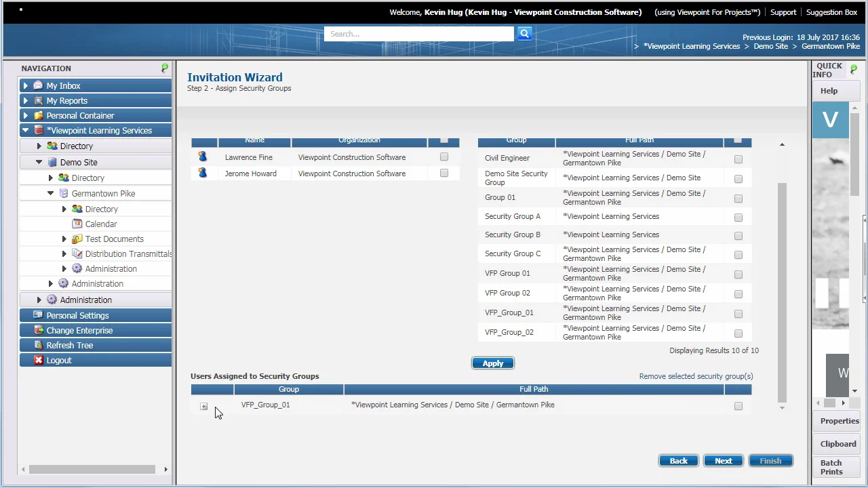Tick the Civil Engineer group checkbox
This screenshot has height=488, width=868.
(738, 159)
